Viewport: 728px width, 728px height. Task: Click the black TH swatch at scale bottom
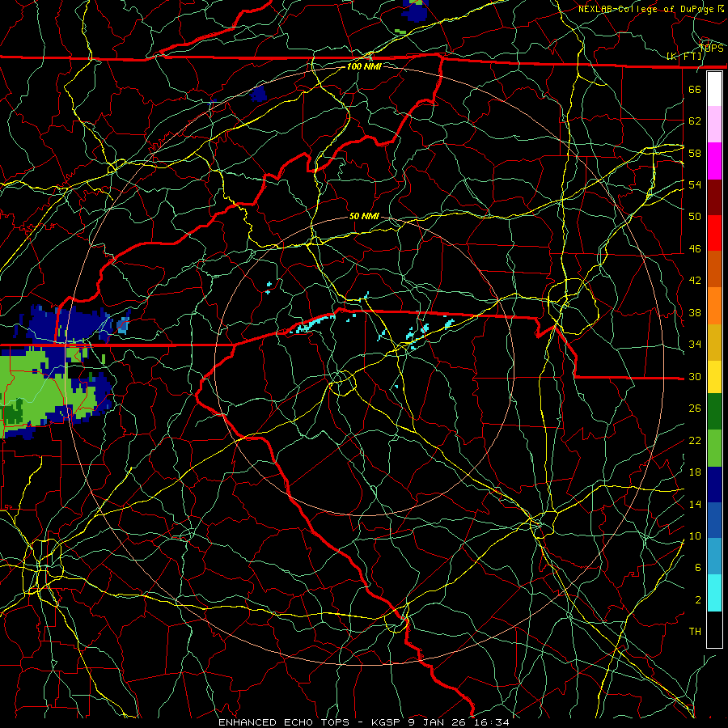point(714,629)
